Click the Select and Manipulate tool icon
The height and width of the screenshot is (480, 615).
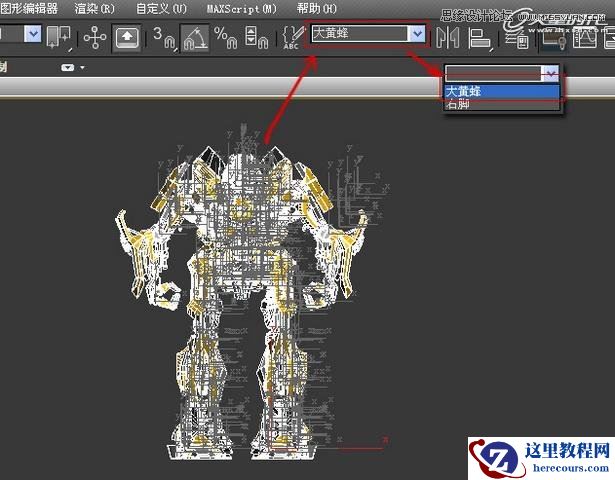[95, 37]
